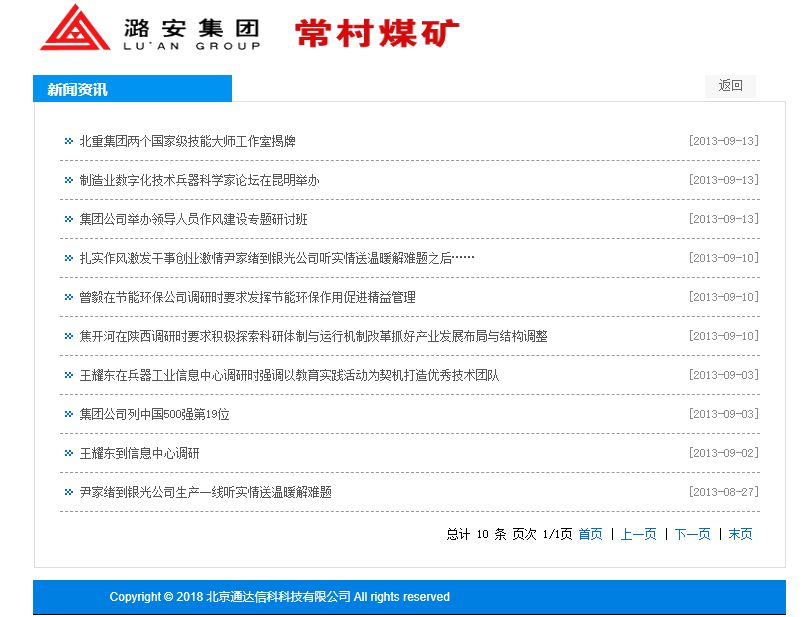Go to 首页 first page link

tap(590, 534)
